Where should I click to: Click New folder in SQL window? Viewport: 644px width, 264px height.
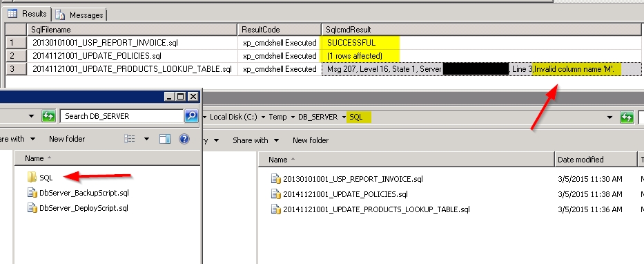pyautogui.click(x=311, y=140)
